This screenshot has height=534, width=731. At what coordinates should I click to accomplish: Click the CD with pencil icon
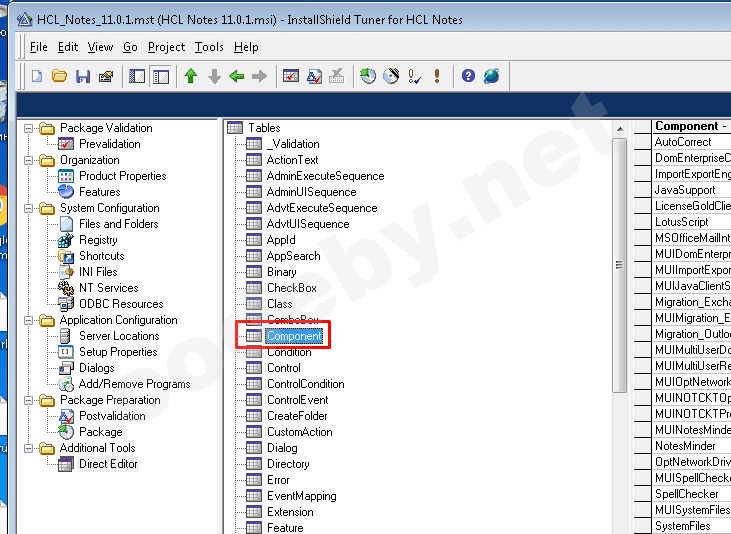tap(392, 76)
